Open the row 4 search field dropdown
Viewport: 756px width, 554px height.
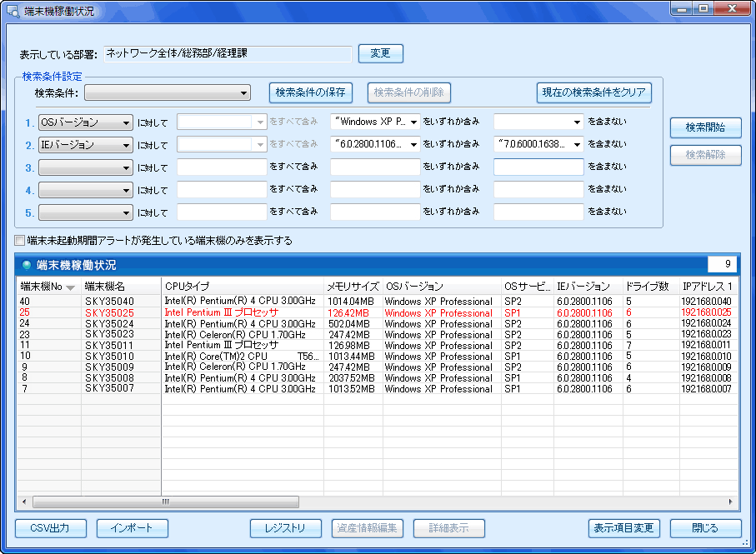click(x=86, y=190)
